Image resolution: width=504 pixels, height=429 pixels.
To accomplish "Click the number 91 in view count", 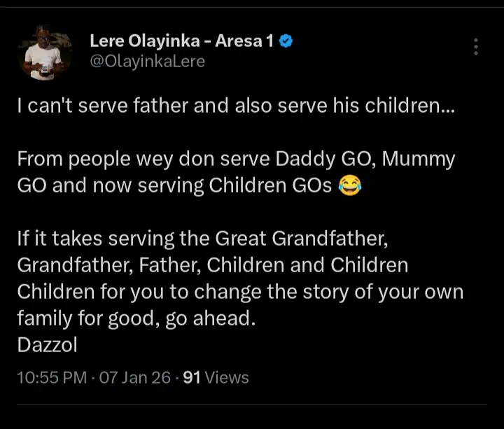I will pyautogui.click(x=192, y=378).
